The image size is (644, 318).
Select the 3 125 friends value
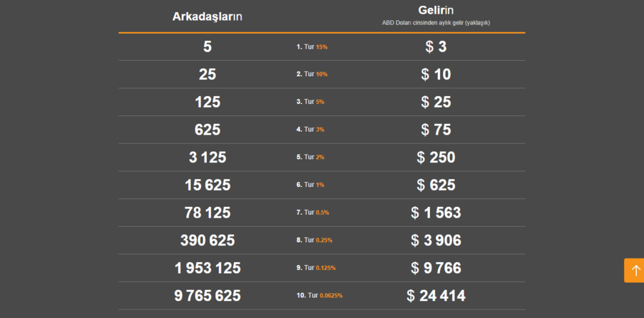208,158
